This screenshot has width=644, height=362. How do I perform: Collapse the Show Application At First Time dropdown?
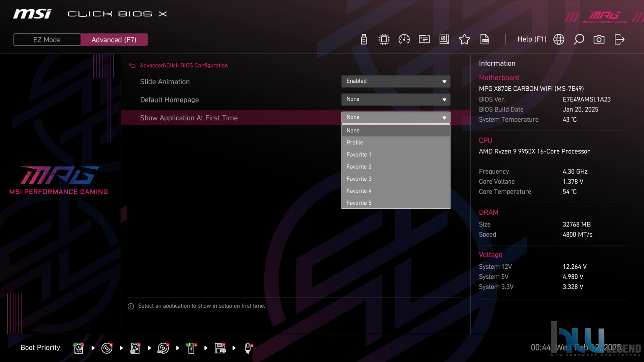pos(396,118)
